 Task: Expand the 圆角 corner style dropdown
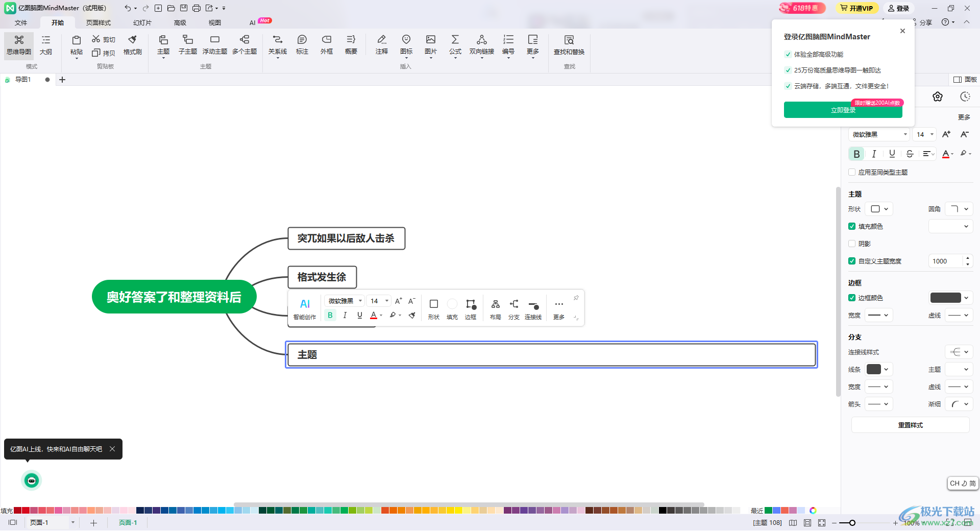(959, 209)
